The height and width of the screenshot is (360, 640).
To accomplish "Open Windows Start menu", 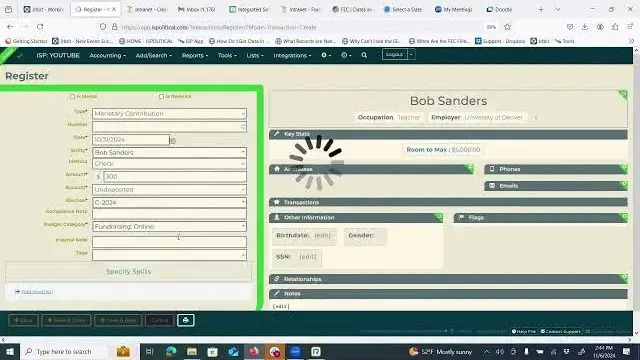I will [x=9, y=351].
